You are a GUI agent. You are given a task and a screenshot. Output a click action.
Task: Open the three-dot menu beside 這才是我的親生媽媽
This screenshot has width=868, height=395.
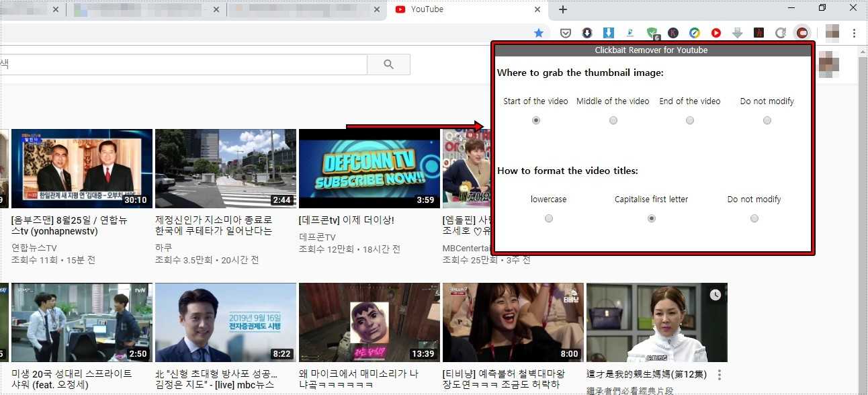720,375
